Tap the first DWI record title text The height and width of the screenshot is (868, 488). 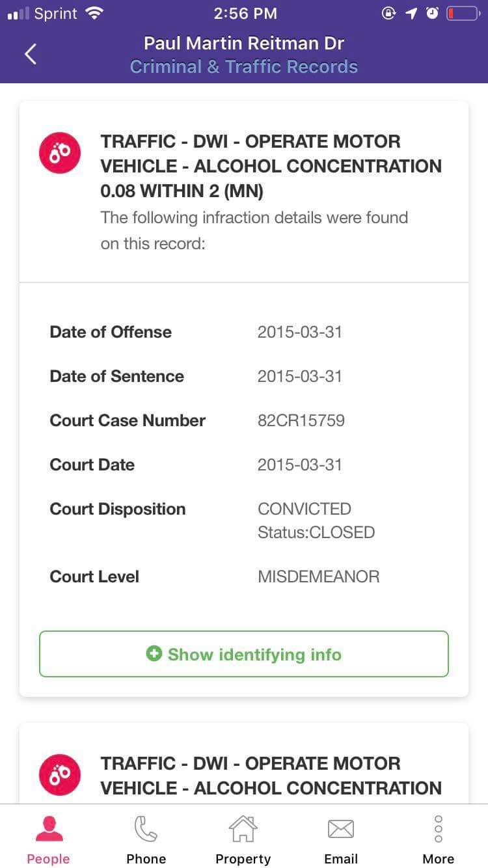(x=270, y=166)
